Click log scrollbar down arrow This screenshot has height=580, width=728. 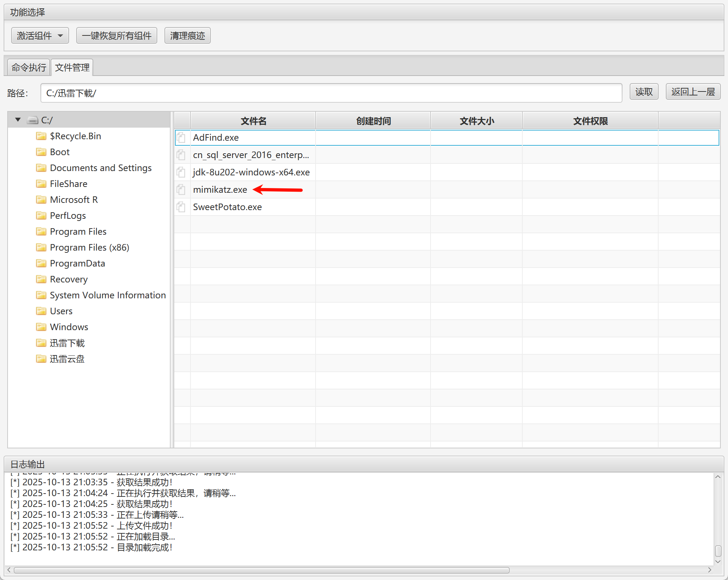[718, 562]
